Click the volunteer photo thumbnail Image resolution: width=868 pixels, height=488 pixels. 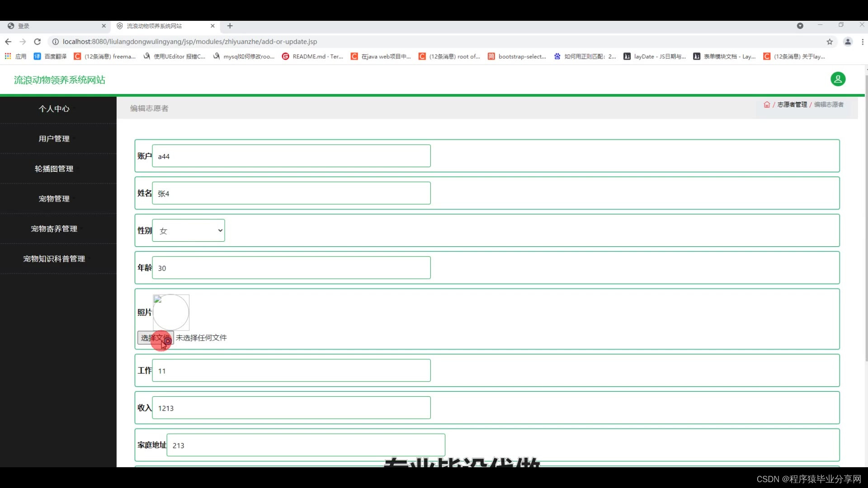point(171,312)
